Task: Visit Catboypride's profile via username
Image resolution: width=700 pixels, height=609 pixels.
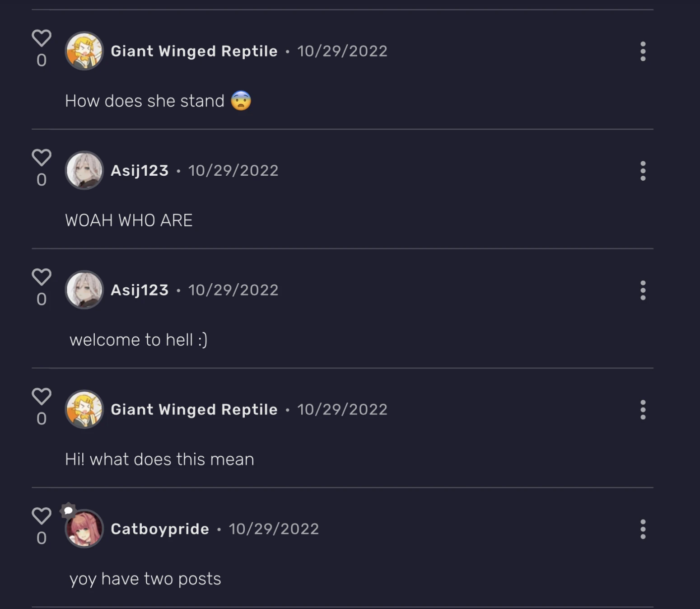Action: tap(160, 529)
